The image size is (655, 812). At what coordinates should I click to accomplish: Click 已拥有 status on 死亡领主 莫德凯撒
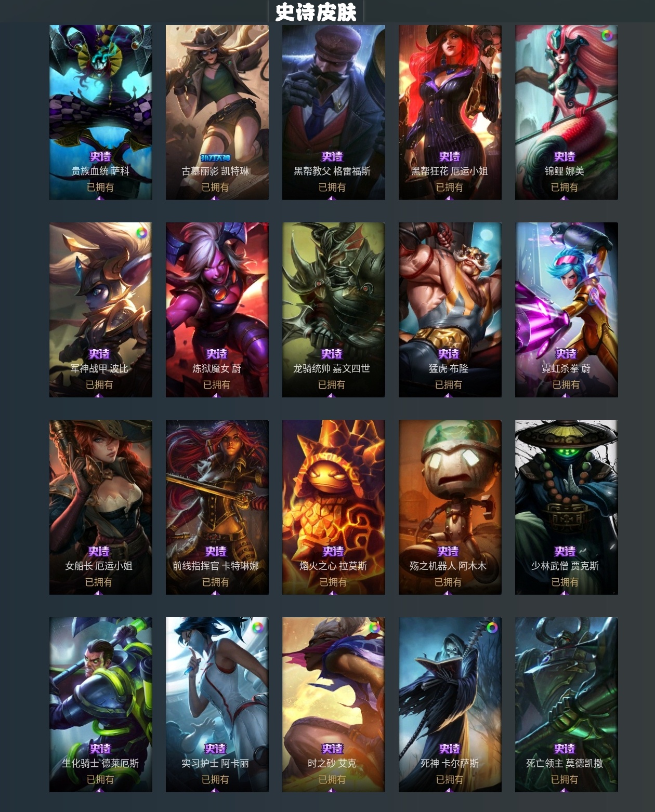point(565,779)
